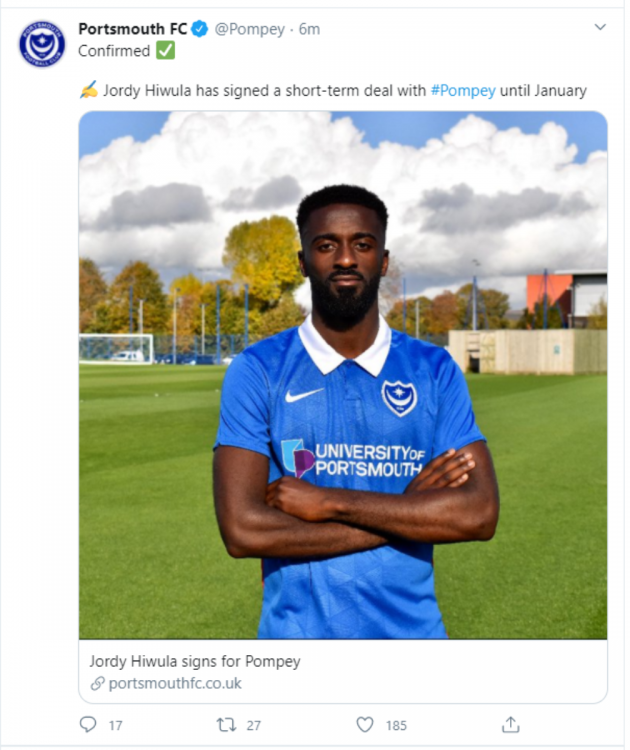Open the Portsmouth FC display name
The height and width of the screenshot is (750, 630).
pos(133,29)
